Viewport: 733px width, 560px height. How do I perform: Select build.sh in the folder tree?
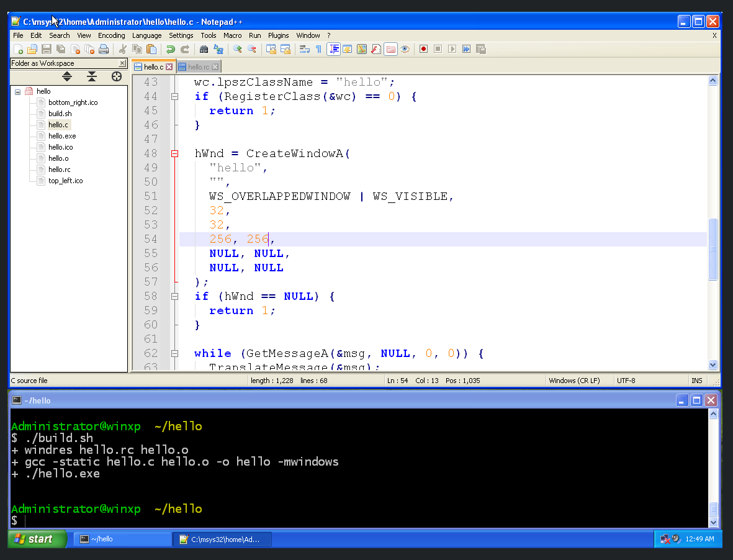pos(60,114)
